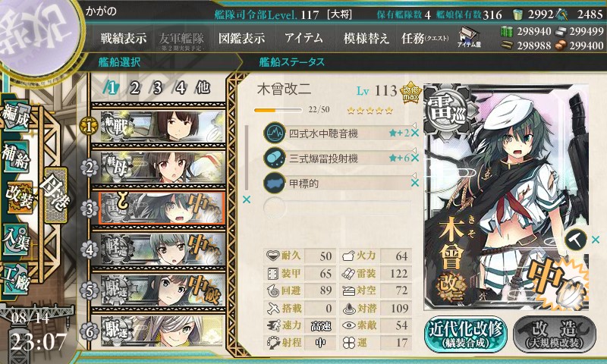Remove the 甲標的 equipment via X
607x364 pixels.
point(415,183)
